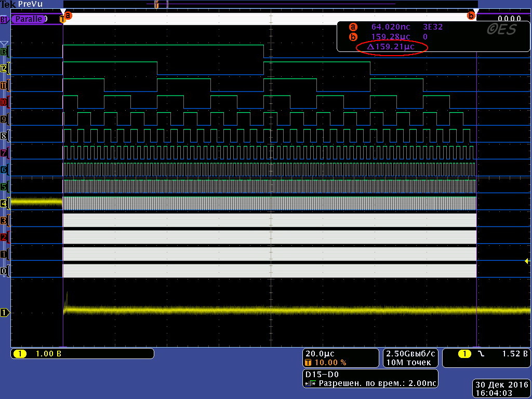Screen dimensions: 532x399
Task: Click the D9 digital channel label
Action: tap(4, 119)
